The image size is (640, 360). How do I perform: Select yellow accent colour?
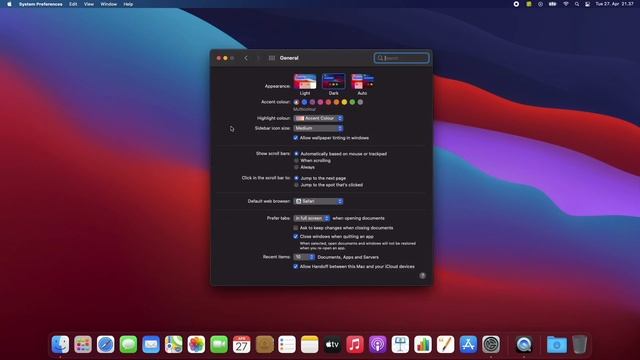point(344,102)
